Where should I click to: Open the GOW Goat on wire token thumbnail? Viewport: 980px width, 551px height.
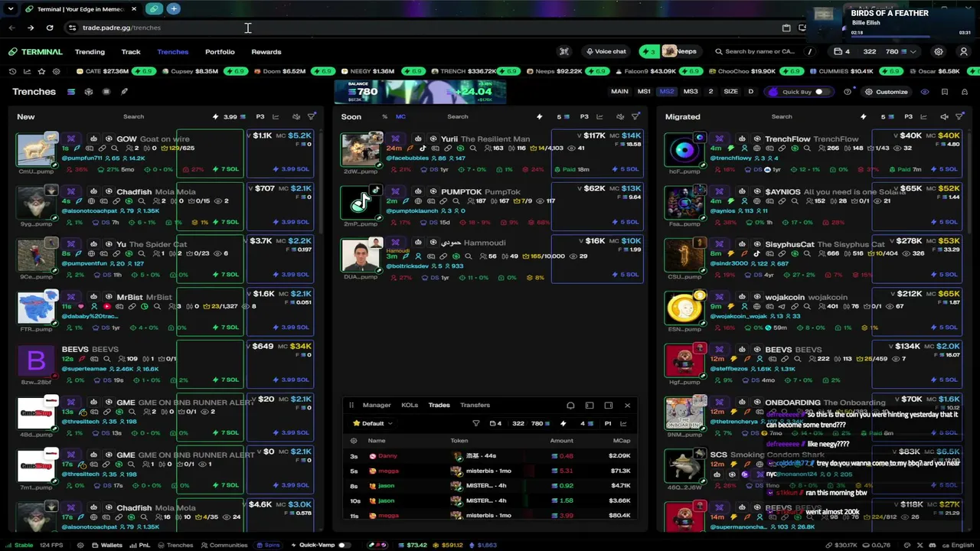36,149
